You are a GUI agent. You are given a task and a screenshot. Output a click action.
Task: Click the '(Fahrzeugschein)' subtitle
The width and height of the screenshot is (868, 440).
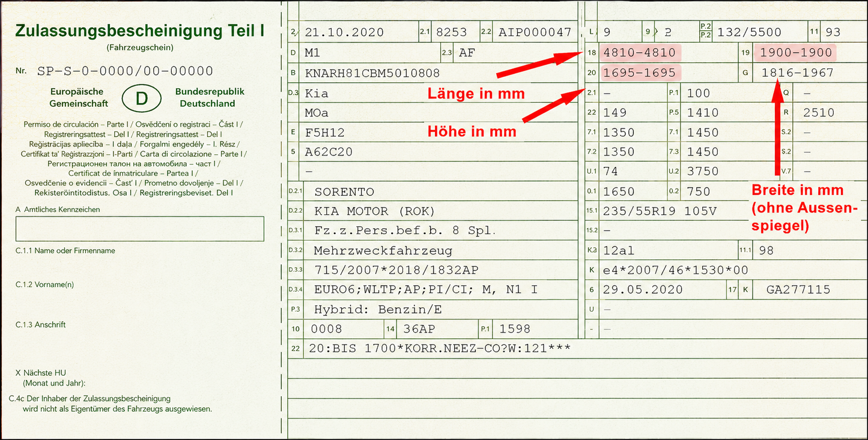(x=139, y=47)
